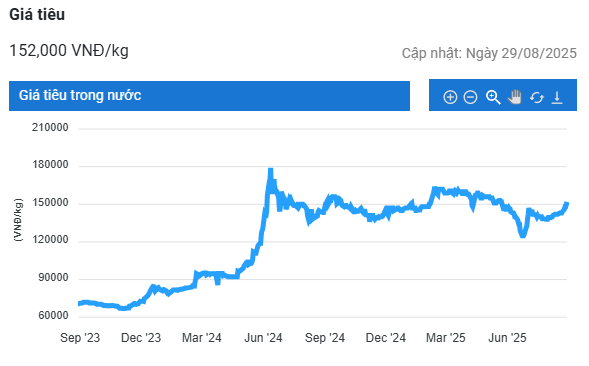Click the 180000 y-axis label
The image size is (589, 366).
[50, 165]
